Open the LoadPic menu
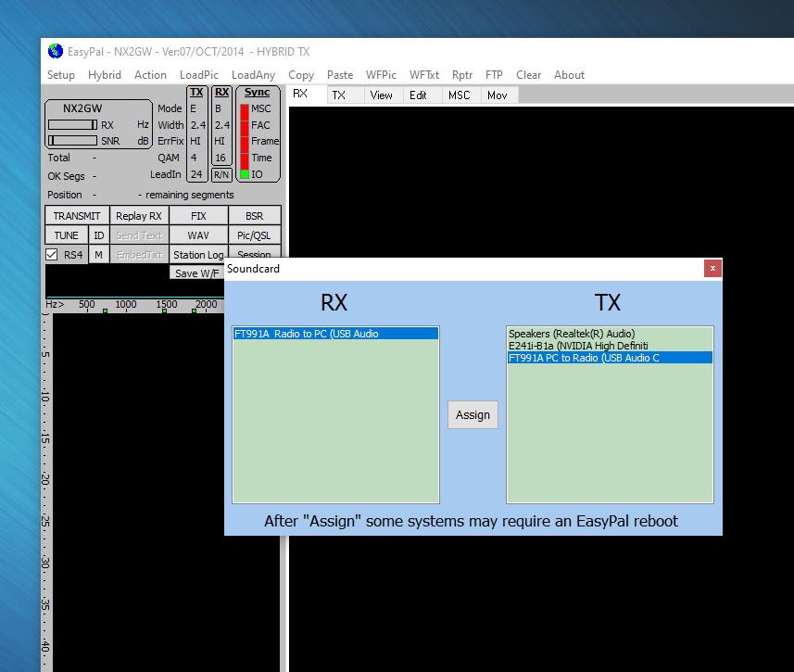The image size is (794, 672). [198, 75]
